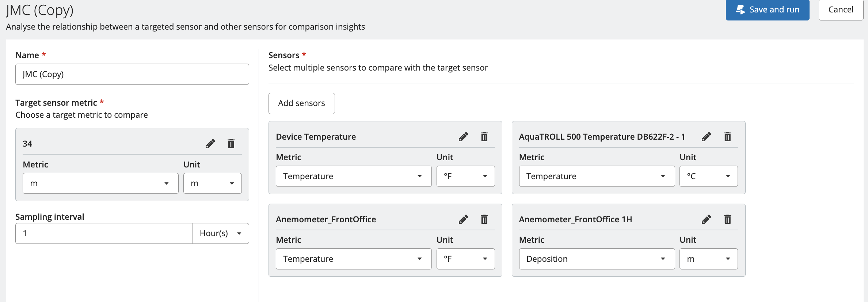The image size is (868, 302).
Task: Change sampling interval unit from Hour(s)
Action: (221, 233)
